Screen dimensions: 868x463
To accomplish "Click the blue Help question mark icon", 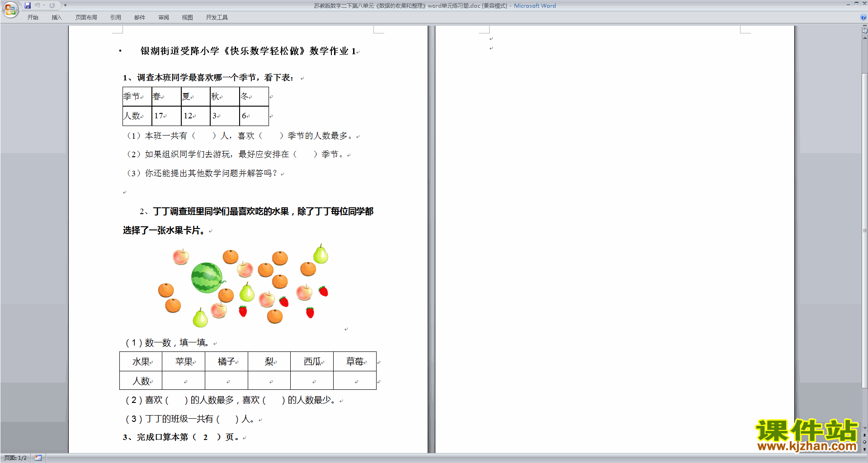I will [x=863, y=18].
